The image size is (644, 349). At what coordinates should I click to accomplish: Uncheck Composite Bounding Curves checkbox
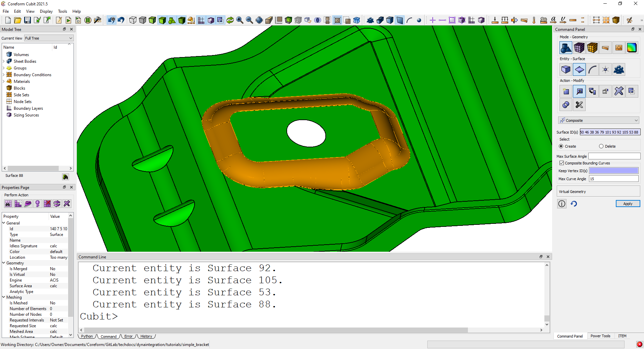click(561, 163)
